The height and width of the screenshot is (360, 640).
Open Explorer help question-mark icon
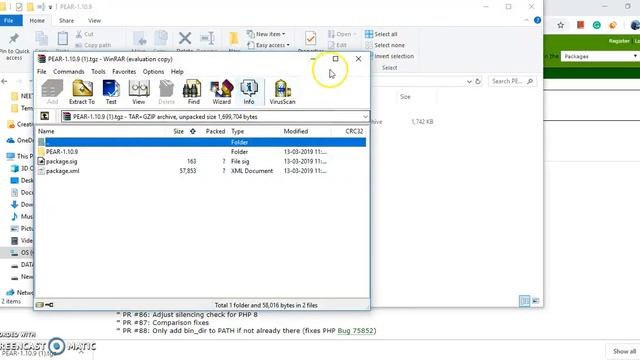[x=538, y=20]
